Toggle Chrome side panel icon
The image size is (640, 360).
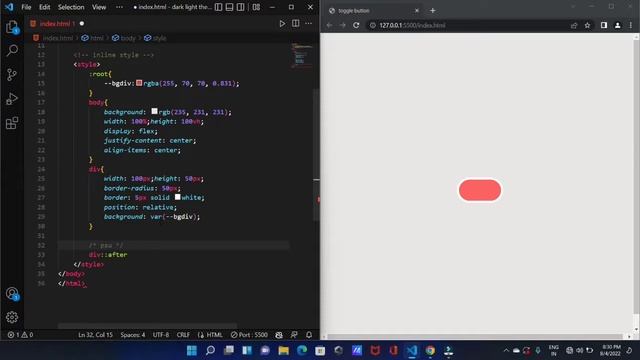tap(604, 25)
